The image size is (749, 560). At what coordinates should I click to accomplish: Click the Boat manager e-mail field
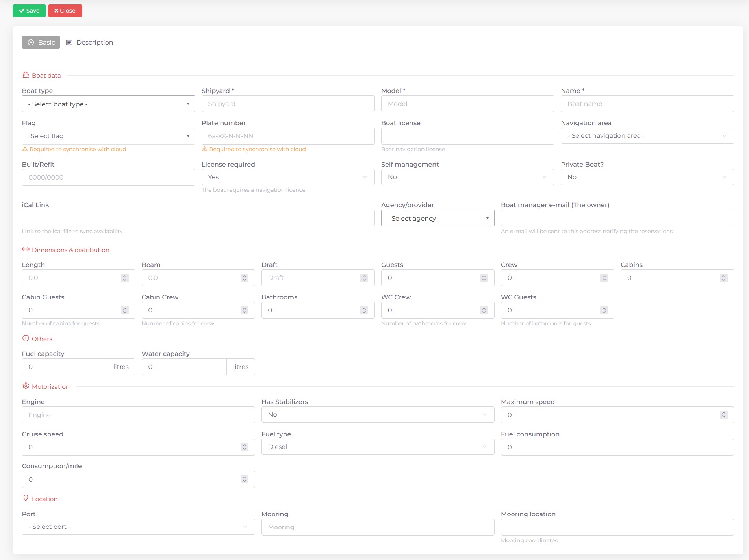(617, 218)
